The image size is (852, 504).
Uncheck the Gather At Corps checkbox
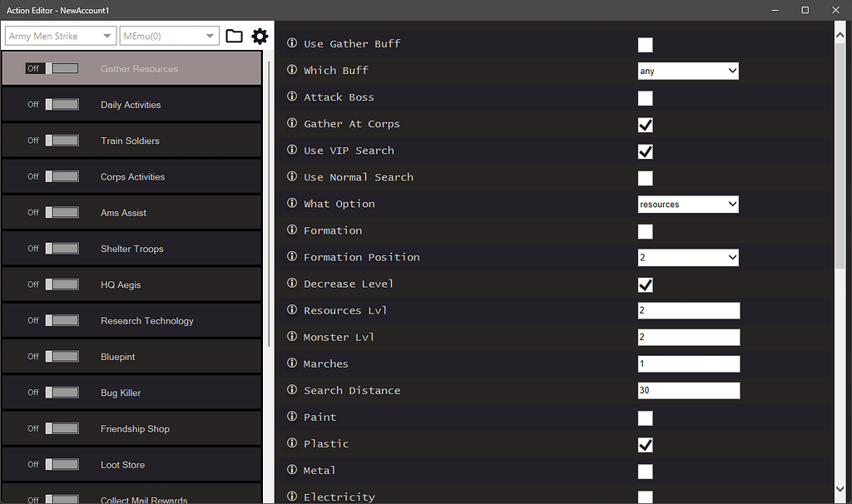click(645, 124)
